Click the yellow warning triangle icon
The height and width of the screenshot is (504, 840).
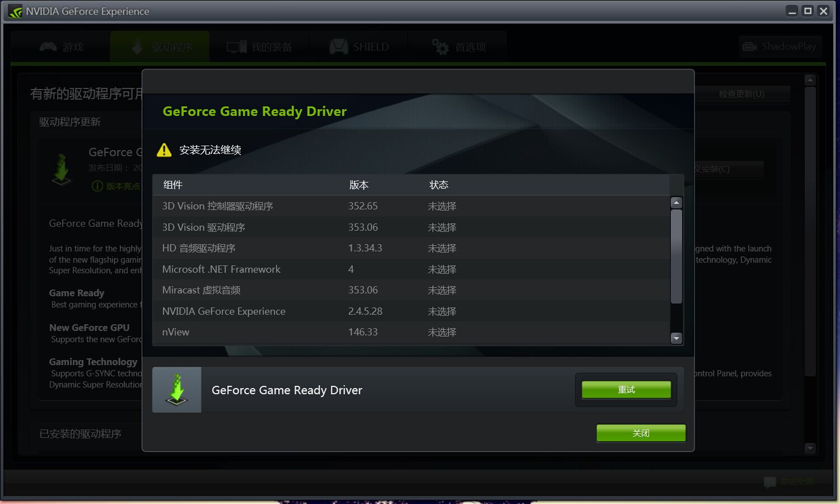click(164, 150)
